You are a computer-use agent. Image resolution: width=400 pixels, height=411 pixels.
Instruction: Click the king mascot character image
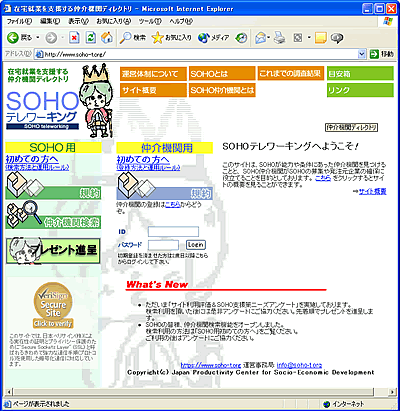[95, 101]
